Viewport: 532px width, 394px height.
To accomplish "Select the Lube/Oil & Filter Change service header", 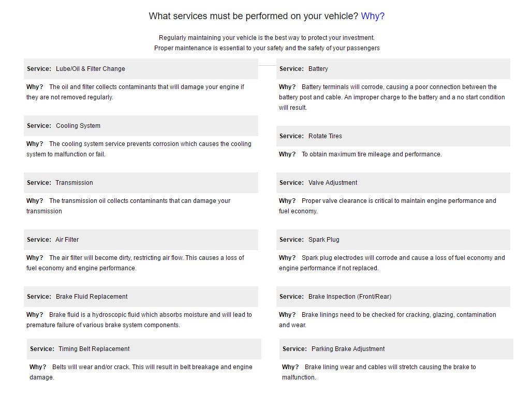I will [x=141, y=69].
